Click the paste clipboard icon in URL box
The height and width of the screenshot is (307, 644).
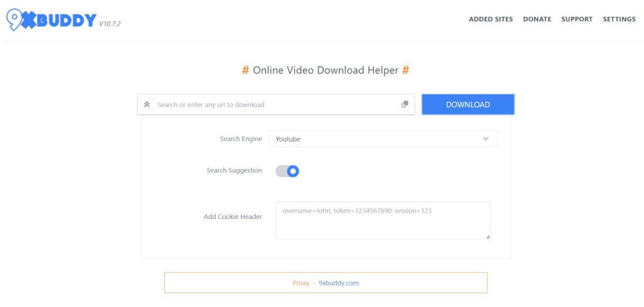[404, 104]
